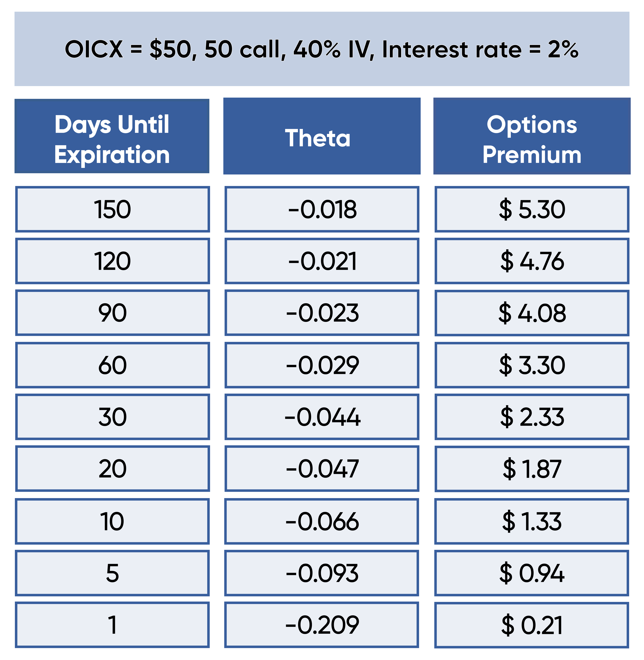This screenshot has height=660, width=644.
Task: Select the 90 days cell
Action: pos(112,313)
